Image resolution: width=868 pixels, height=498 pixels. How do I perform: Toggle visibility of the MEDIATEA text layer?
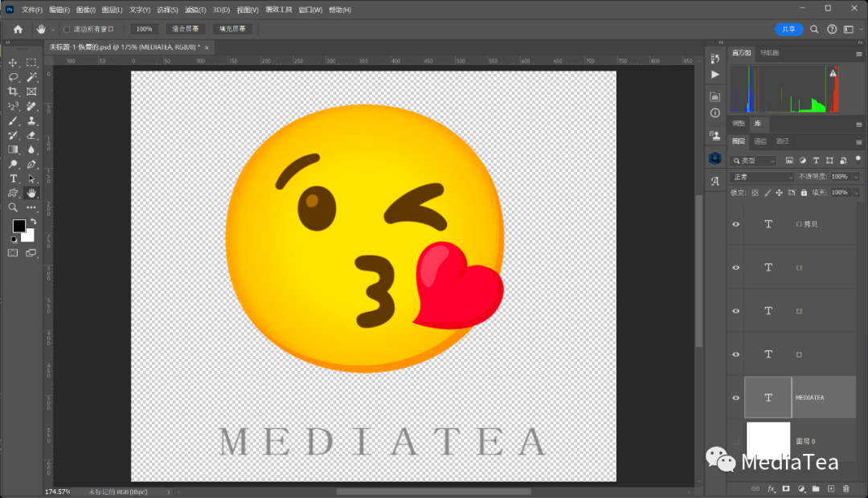[x=735, y=398]
